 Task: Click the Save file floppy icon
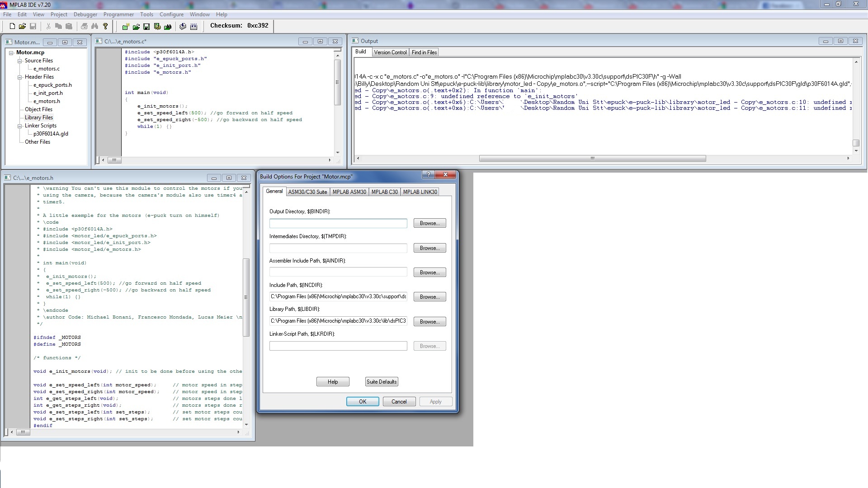coord(33,26)
